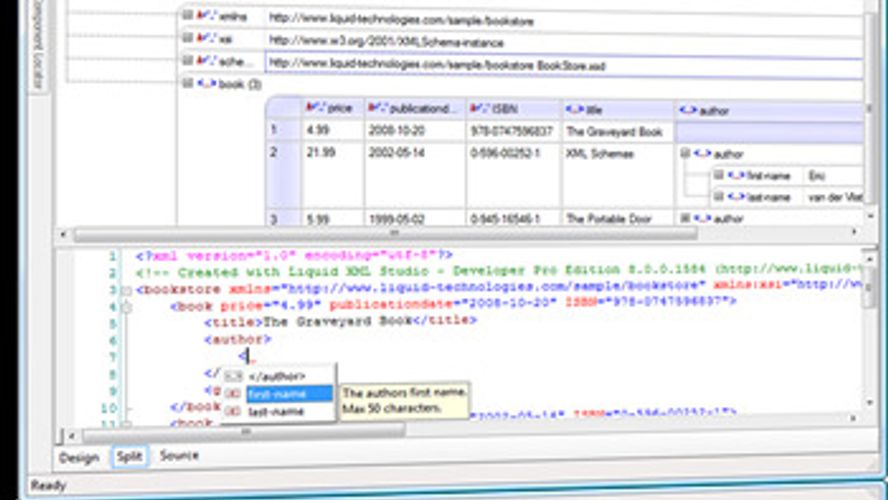The image size is (888, 500).
Task: Collapse the book (3) node
Action: pos(187,83)
